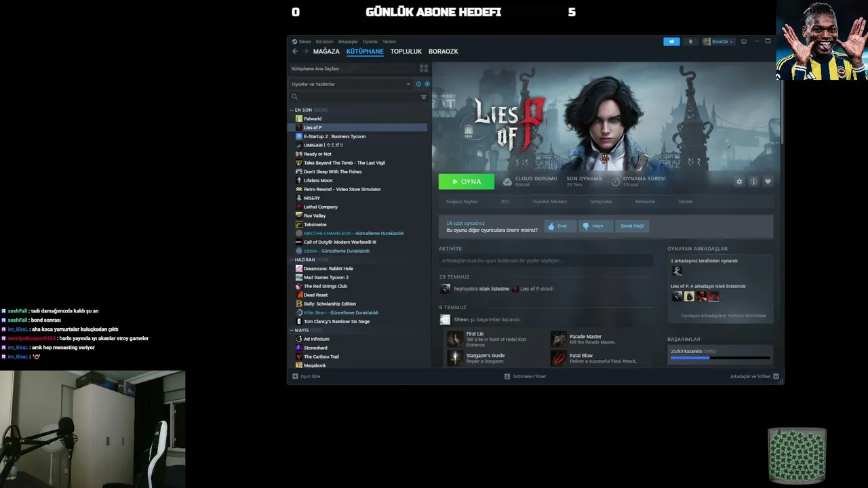Switch to the MAĞAZA tab
The image size is (868, 488).
(326, 52)
